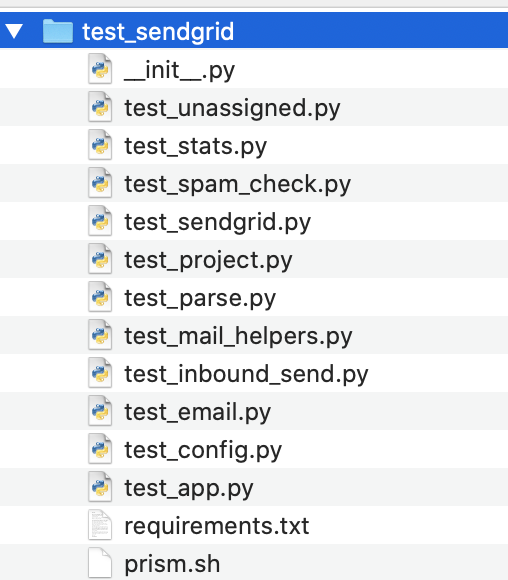508x580 pixels.
Task: Click the blank file icon for prism.sh
Action: (x=100, y=563)
